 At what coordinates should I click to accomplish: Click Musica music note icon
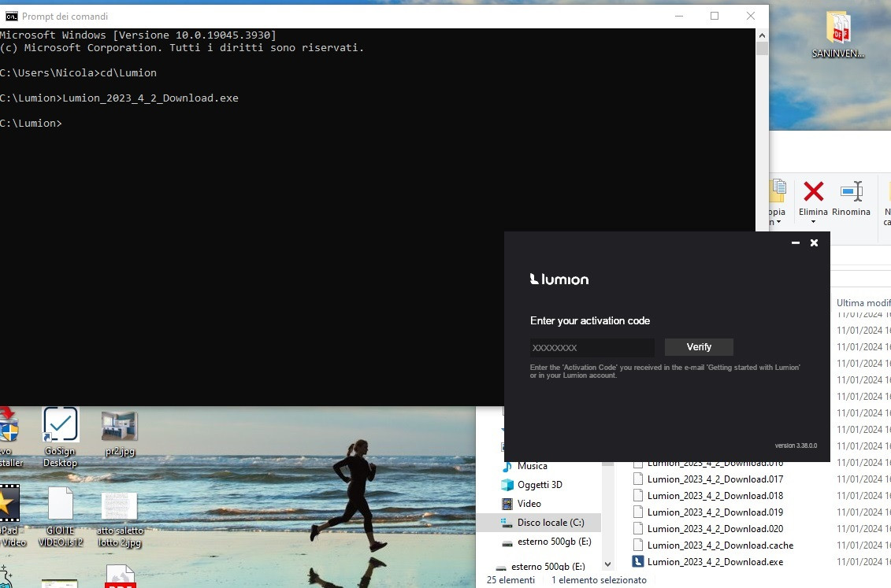507,466
